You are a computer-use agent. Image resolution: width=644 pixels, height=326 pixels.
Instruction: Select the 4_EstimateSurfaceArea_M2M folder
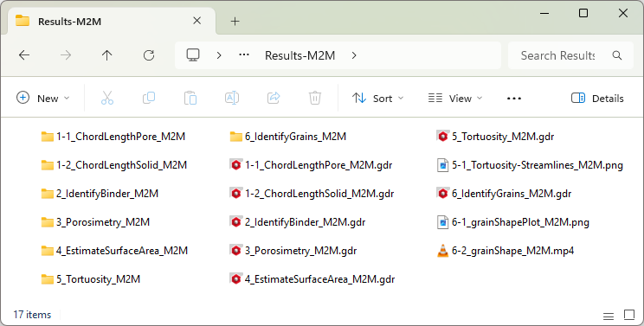114,251
